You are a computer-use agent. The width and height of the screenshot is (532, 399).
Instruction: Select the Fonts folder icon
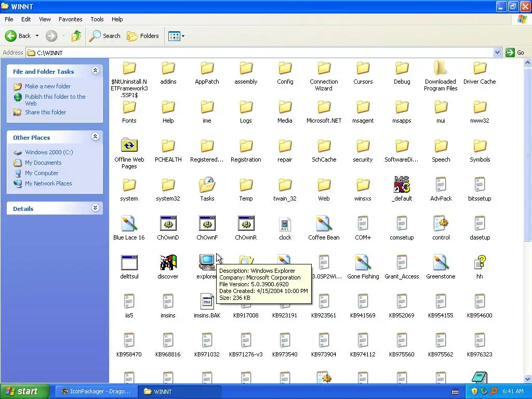(129, 107)
